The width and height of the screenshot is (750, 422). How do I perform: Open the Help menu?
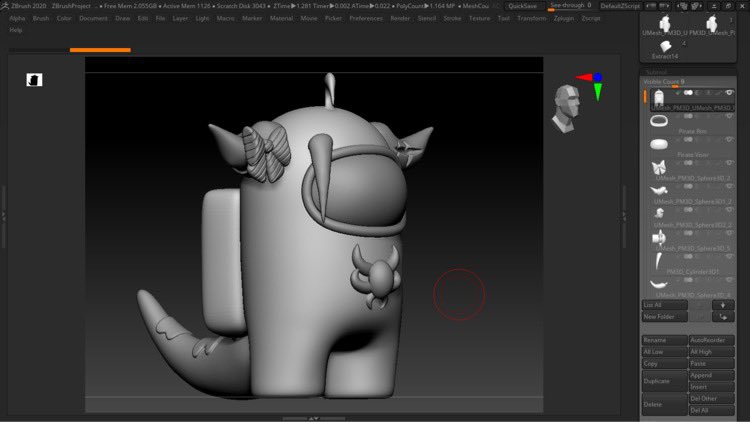[16, 30]
